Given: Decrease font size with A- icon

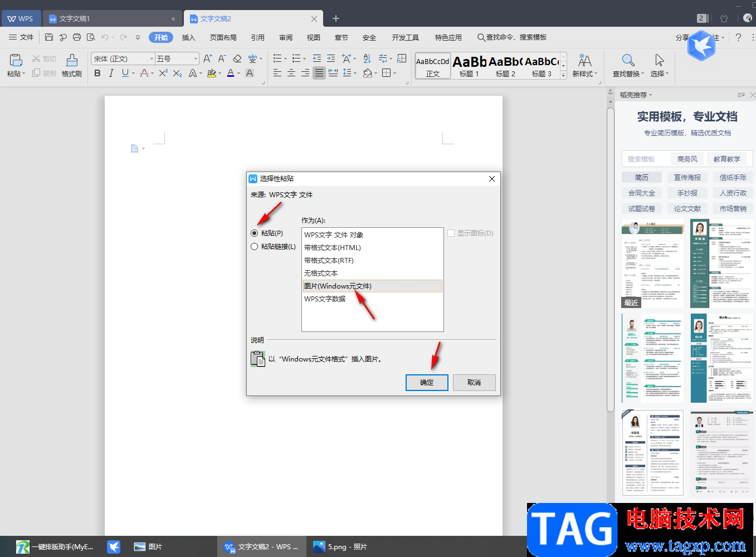Looking at the screenshot, I should (222, 58).
